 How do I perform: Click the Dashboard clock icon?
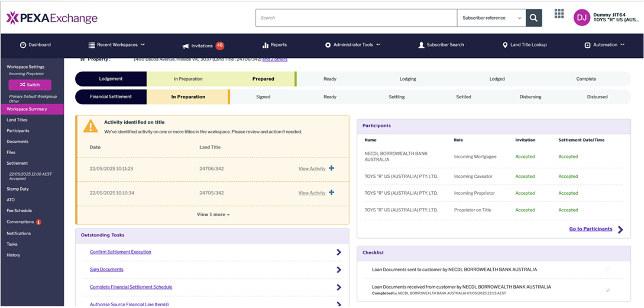(x=23, y=45)
